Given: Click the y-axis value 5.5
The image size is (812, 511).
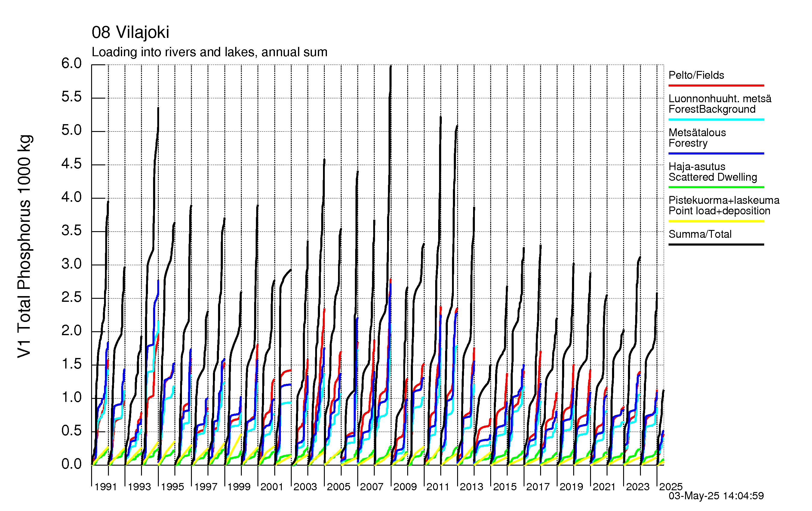Looking at the screenshot, I should tap(72, 97).
